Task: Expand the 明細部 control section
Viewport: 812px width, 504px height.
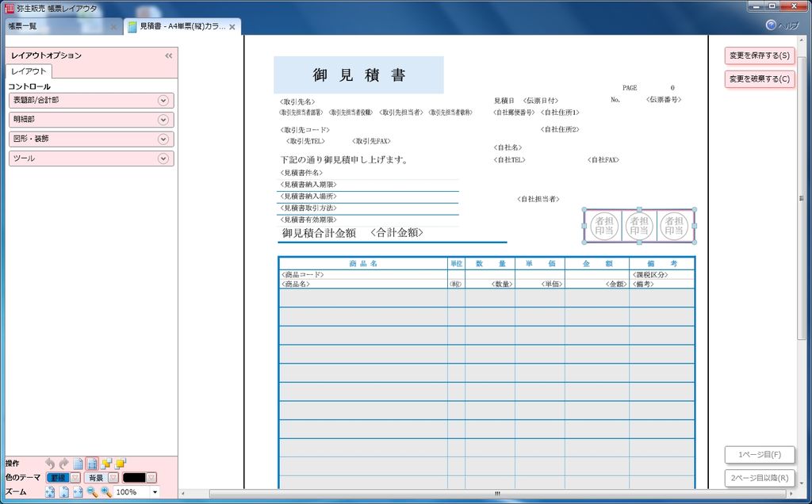Action: (91, 120)
